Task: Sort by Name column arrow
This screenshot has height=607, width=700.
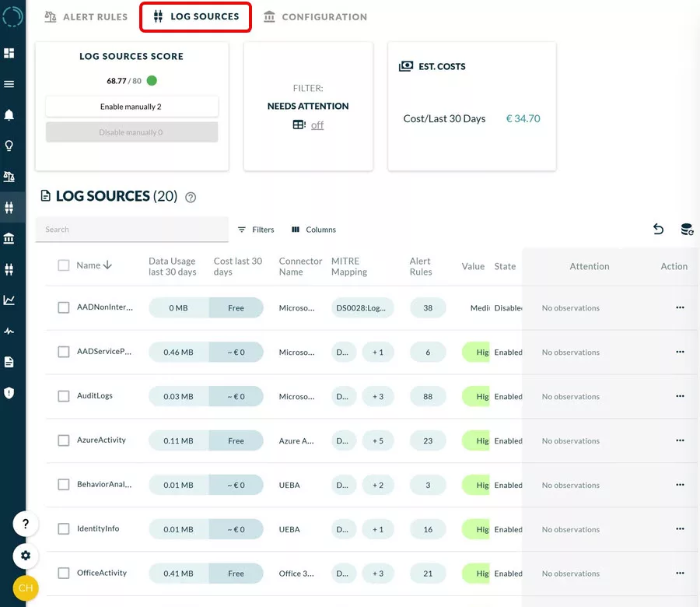Action: pos(107,265)
